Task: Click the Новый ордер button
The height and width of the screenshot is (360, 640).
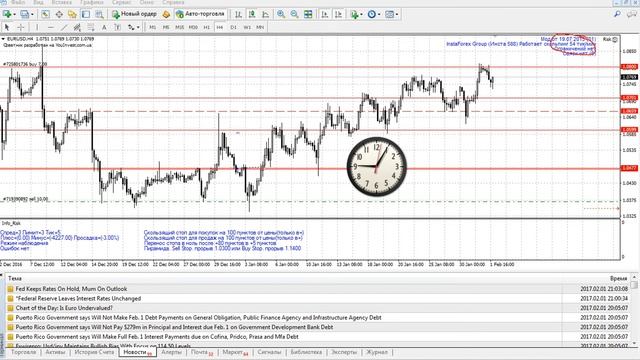Action: (x=134, y=14)
